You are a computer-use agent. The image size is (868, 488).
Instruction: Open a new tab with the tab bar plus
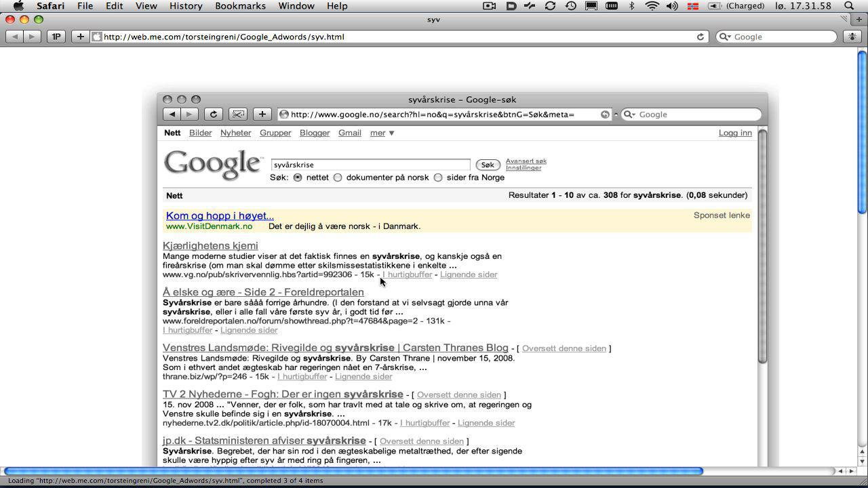coord(859,19)
